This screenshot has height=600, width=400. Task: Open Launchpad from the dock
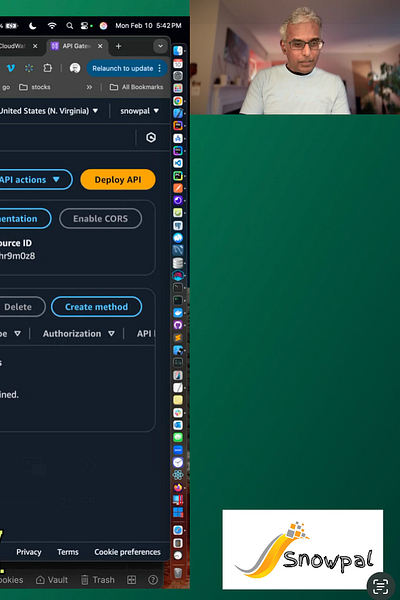(178, 88)
